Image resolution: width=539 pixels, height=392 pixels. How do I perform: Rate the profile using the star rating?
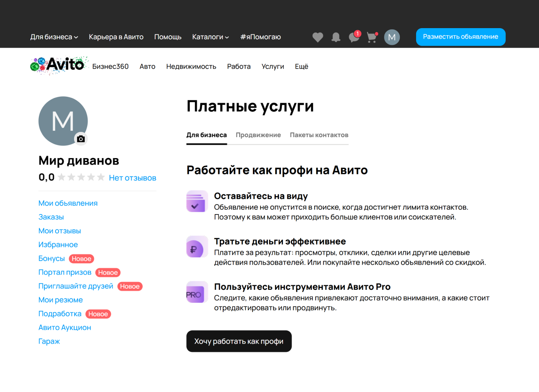pos(81,177)
